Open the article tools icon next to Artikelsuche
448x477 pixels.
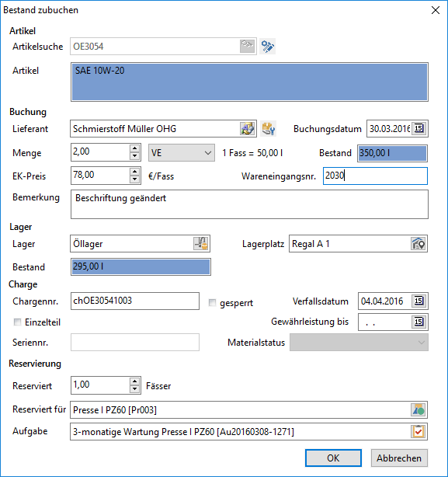(268, 47)
